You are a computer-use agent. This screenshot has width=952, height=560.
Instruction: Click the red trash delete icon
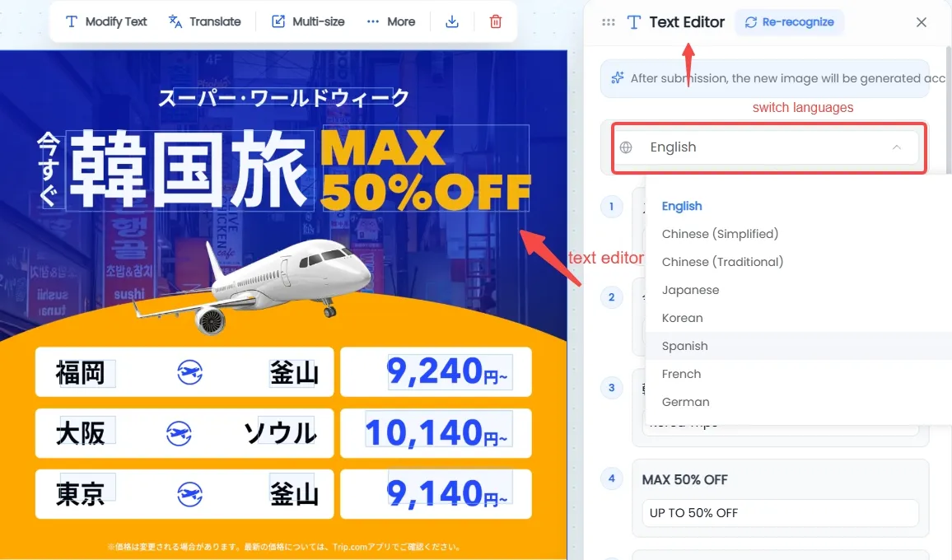tap(496, 22)
